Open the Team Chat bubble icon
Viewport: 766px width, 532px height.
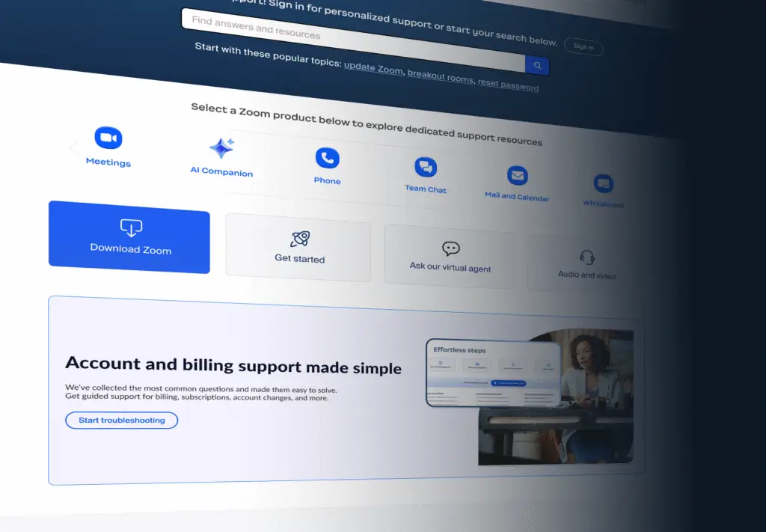click(426, 167)
